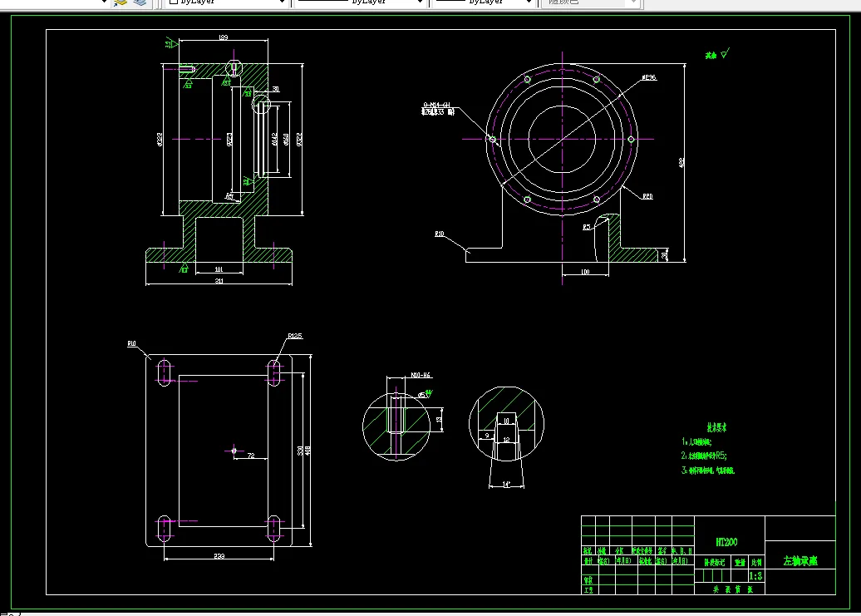Select the 400 plan view length dimension
861x616 pixels.
click(308, 451)
